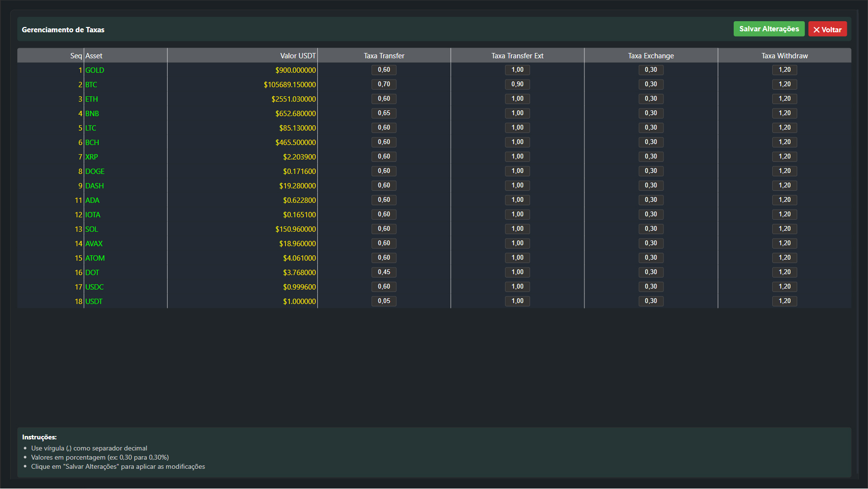Click the Taxa Transfer column header
868x489 pixels.
coord(384,56)
